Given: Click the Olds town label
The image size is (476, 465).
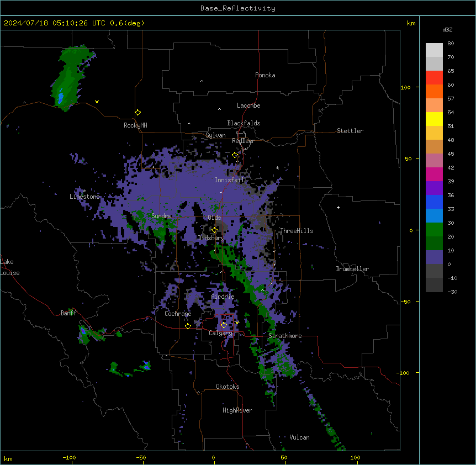Looking at the screenshot, I should pyautogui.click(x=214, y=218).
